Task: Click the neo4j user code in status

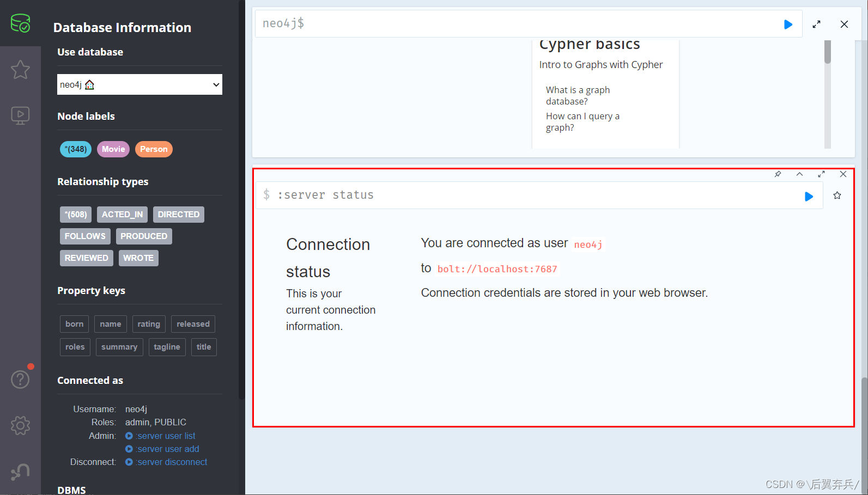Action: click(588, 245)
